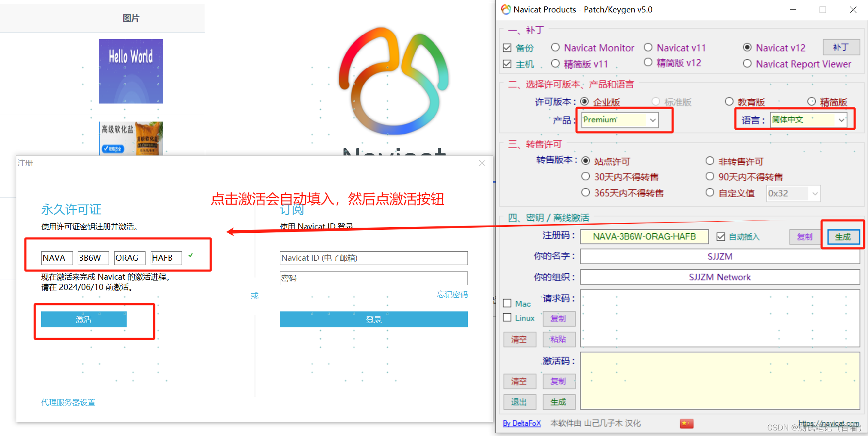This screenshot has height=436, width=868.
Task: Click the 登录 login button
Action: click(x=373, y=319)
